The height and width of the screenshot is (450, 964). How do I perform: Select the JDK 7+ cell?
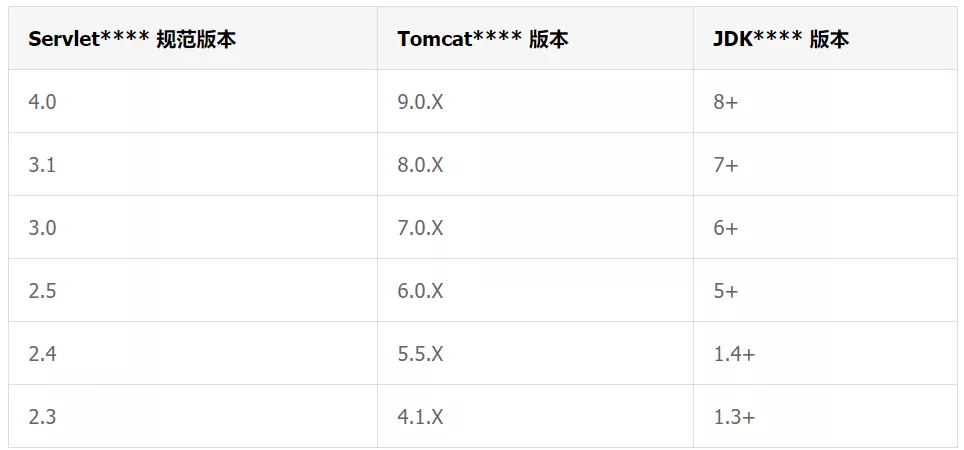825,164
